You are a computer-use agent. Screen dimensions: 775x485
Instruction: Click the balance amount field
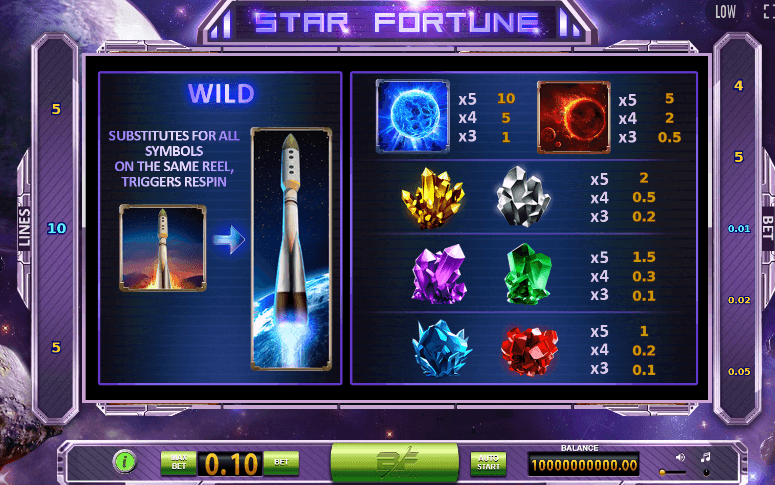(583, 465)
